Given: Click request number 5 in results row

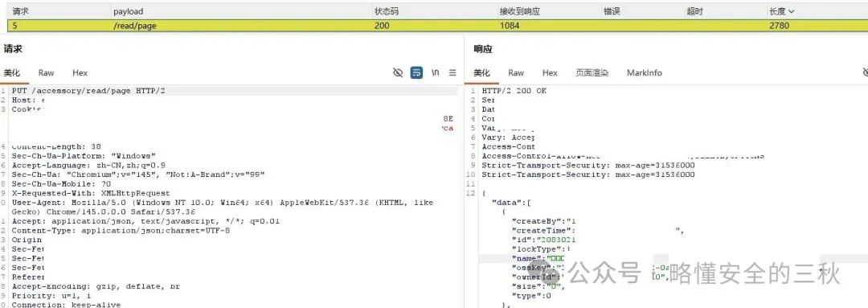Looking at the screenshot, I should pos(15,26).
